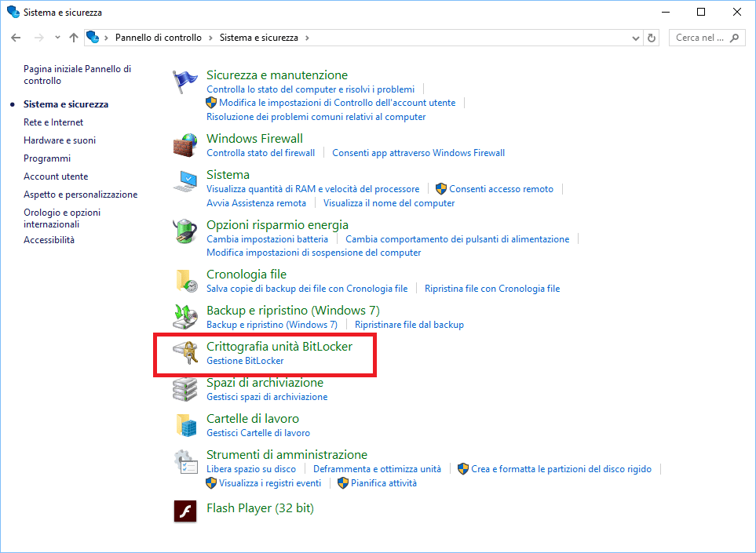Select Programmi in sidebar

(47, 158)
